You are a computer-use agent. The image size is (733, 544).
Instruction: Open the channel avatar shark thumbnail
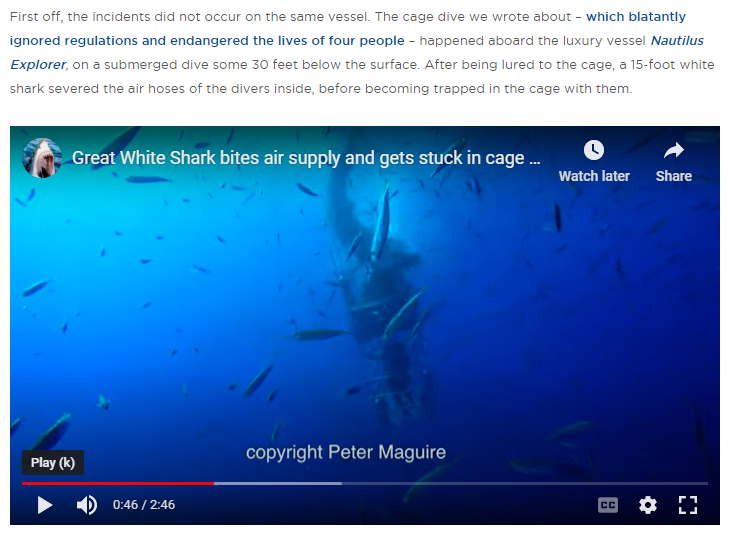click(42, 158)
